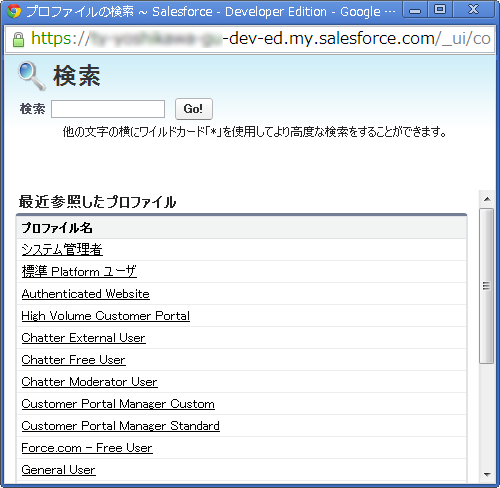Click the search text input field
The image size is (500, 488).
[x=108, y=109]
